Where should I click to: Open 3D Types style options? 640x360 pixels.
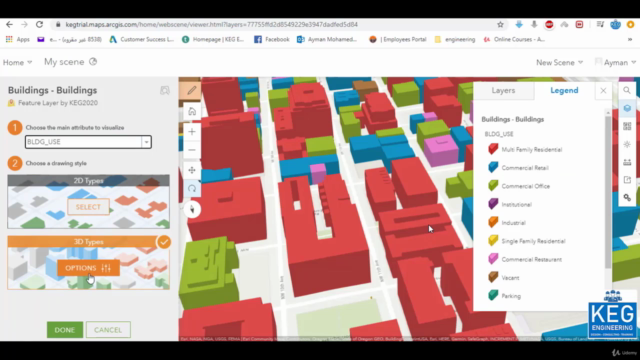[x=88, y=268]
